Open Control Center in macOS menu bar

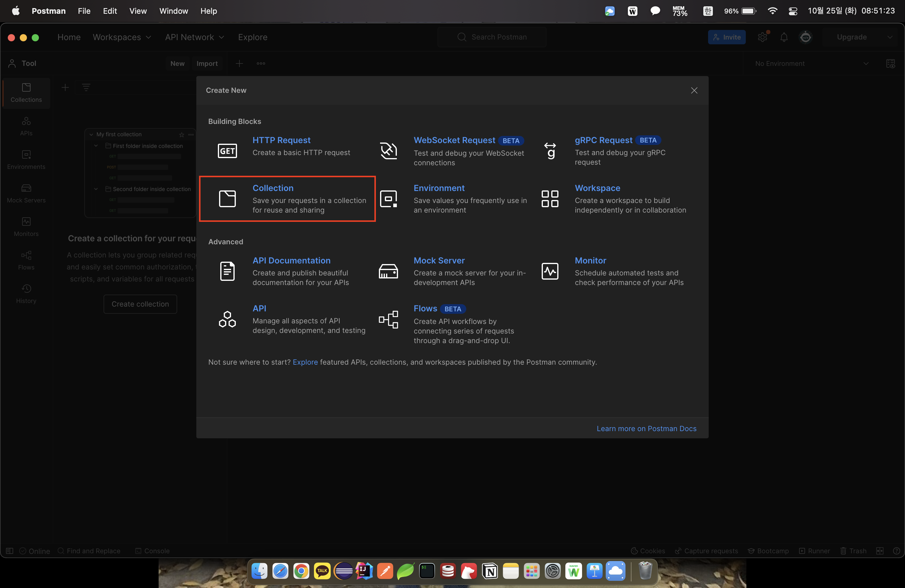click(793, 11)
